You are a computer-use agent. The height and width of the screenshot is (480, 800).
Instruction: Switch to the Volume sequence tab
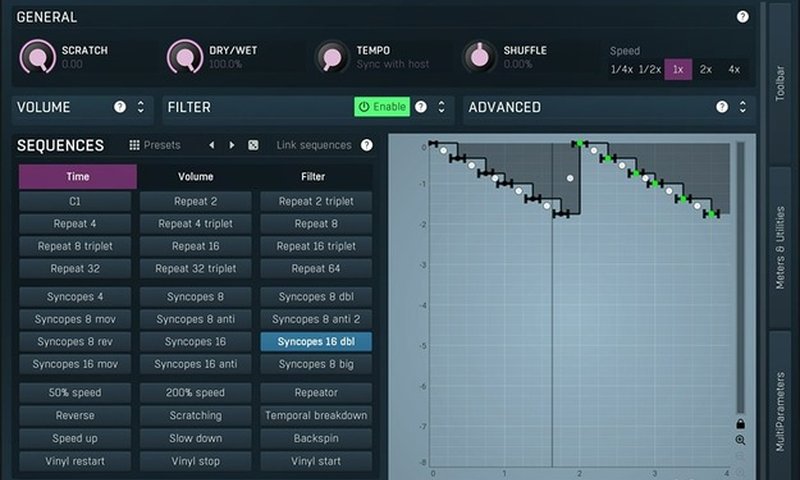(x=196, y=177)
